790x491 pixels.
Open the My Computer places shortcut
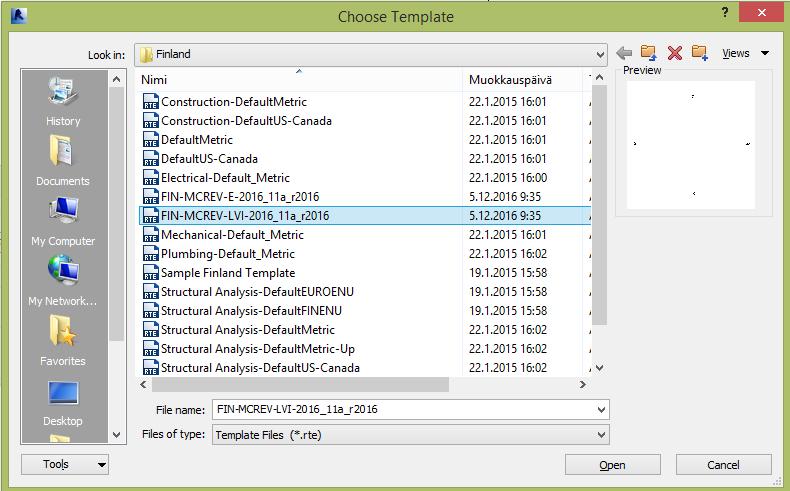tap(63, 222)
